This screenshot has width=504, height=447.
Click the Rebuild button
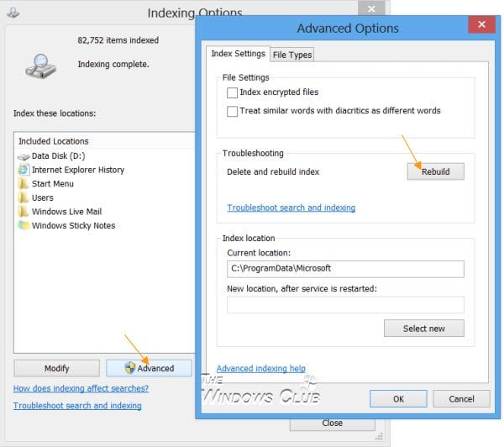pyautogui.click(x=435, y=171)
